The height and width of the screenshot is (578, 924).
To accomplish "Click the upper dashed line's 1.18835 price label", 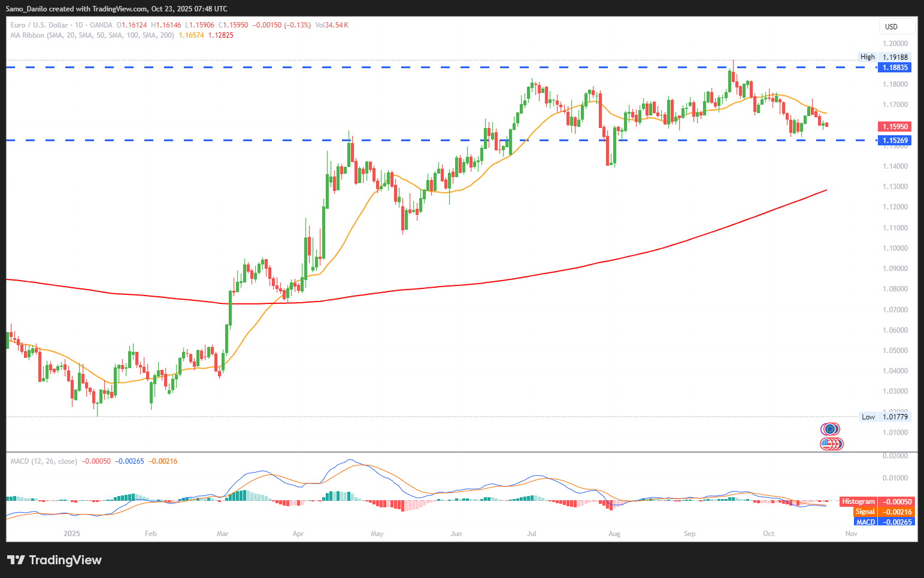I will pos(895,67).
